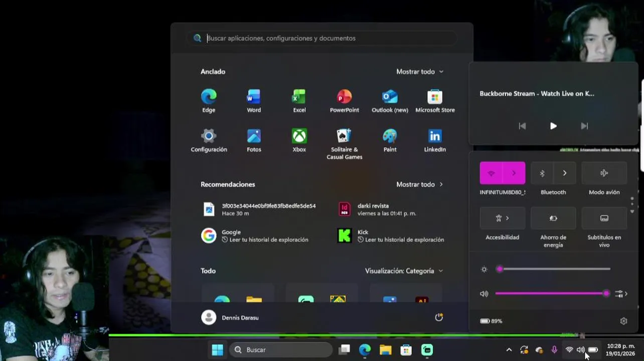This screenshot has width=644, height=361.
Task: Open the Xbox app
Action: [x=299, y=140]
